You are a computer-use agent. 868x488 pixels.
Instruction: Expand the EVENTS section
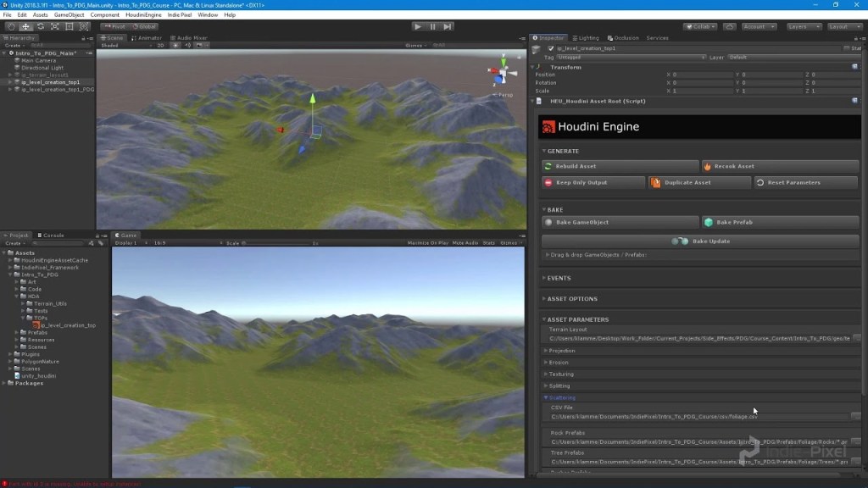coord(544,278)
